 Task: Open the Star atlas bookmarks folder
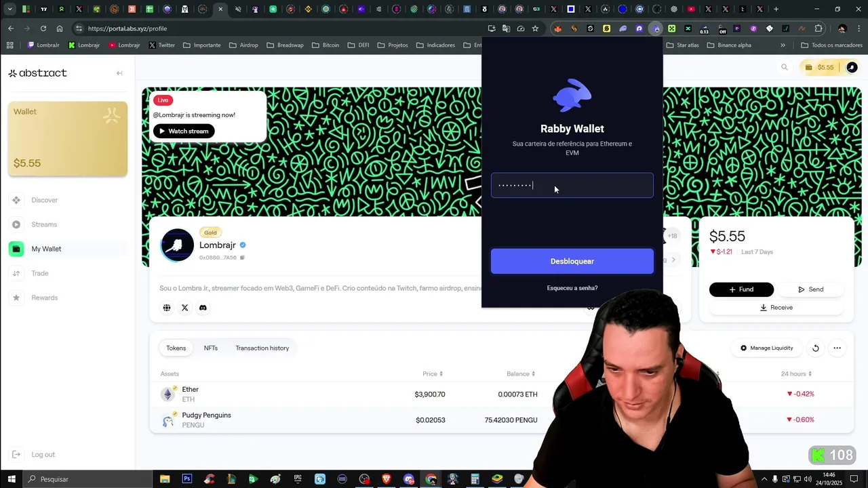[682, 45]
